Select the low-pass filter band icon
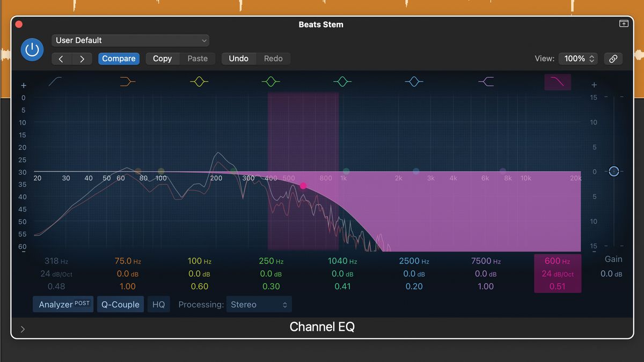This screenshot has height=362, width=644. coord(558,82)
